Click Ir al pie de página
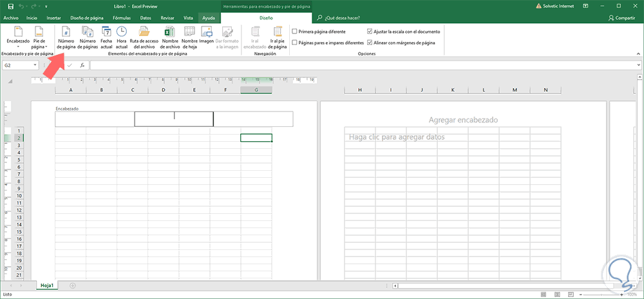This screenshot has height=299, width=644. [x=278, y=38]
